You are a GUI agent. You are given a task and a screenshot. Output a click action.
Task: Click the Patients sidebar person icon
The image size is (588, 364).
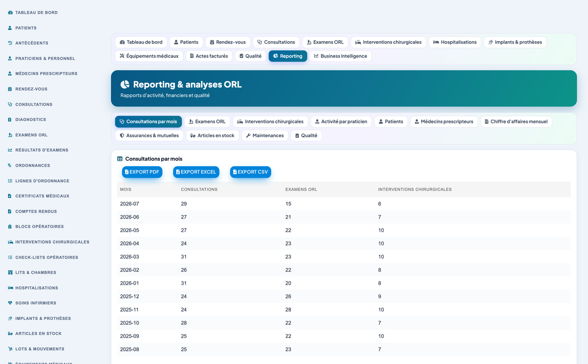[x=10, y=28]
